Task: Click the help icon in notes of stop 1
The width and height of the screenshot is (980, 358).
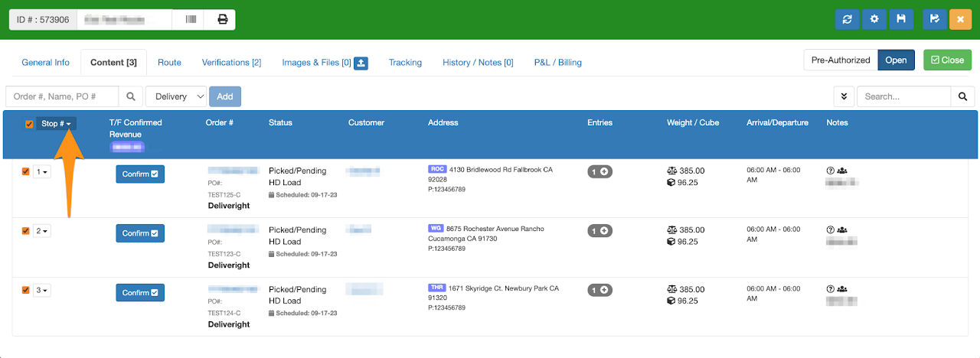Action: pyautogui.click(x=830, y=170)
